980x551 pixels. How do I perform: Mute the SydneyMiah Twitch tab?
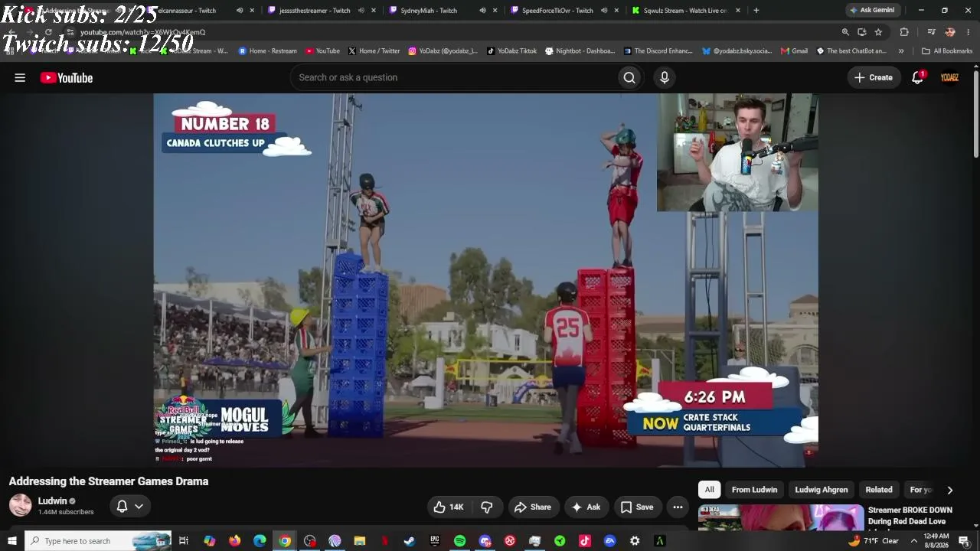pyautogui.click(x=482, y=11)
